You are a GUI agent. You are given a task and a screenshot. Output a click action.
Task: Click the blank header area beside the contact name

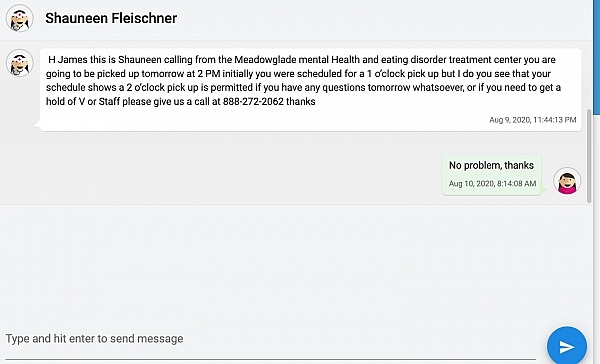383,19
